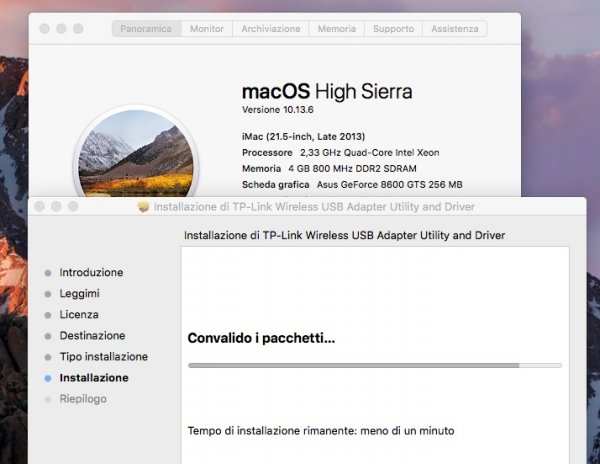Viewport: 600px width, 464px height.
Task: Click the Scheda grafica Asus GeForce line
Action: click(352, 185)
